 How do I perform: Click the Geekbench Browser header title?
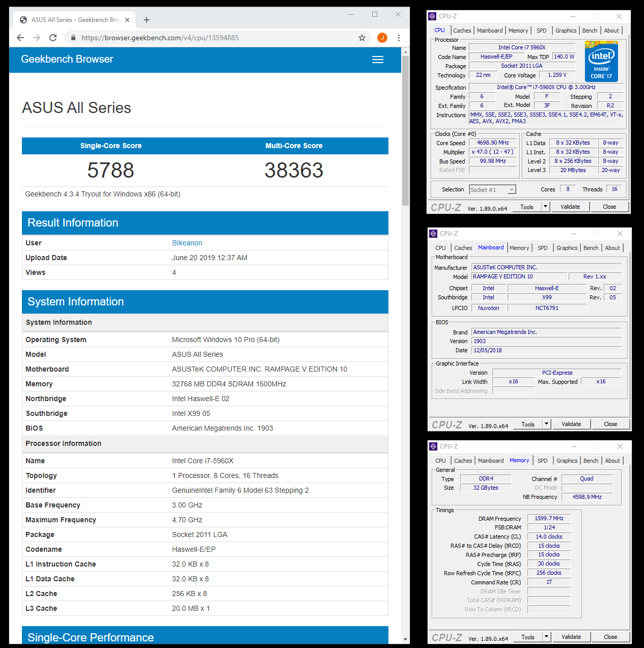tap(67, 59)
